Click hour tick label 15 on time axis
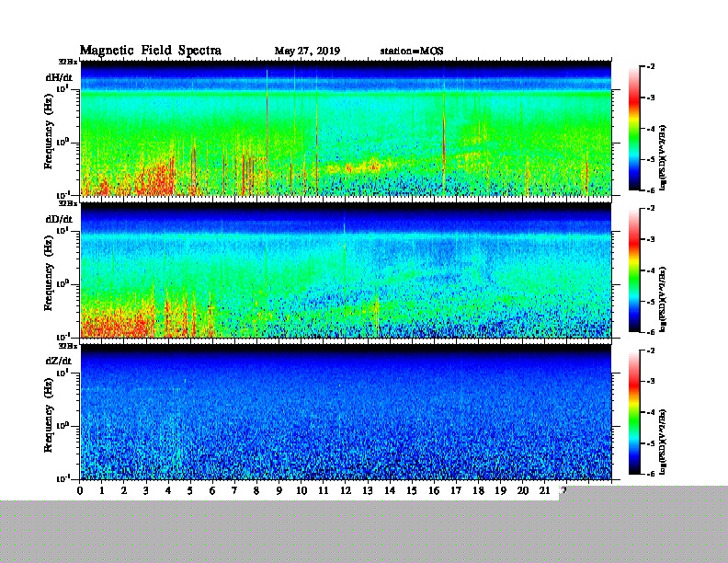This screenshot has height=563, width=728. coord(412,490)
